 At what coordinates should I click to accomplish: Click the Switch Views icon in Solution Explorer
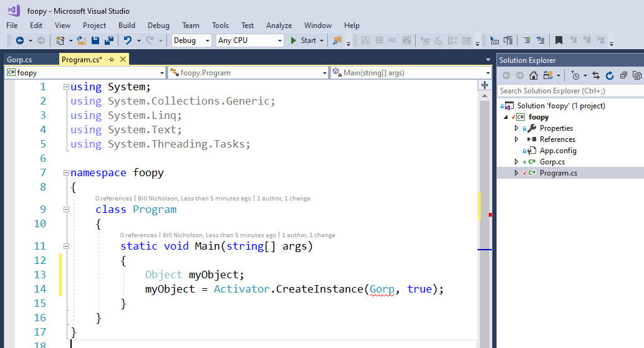tap(548, 75)
